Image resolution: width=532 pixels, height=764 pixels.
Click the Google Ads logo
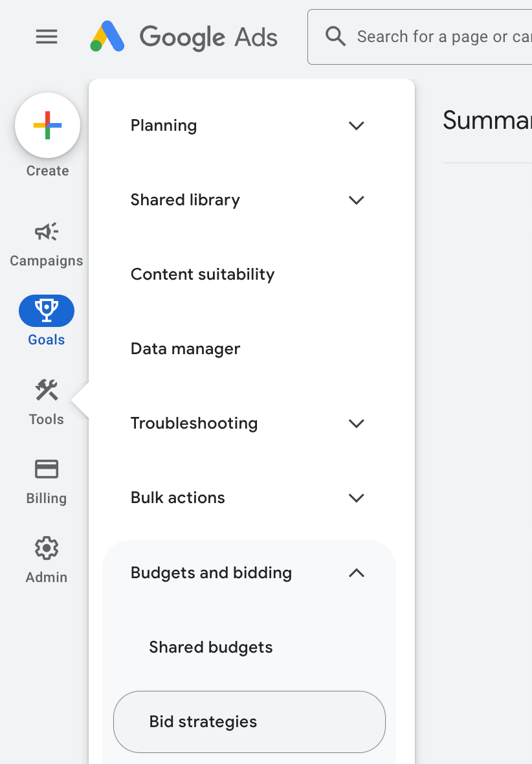tap(184, 37)
